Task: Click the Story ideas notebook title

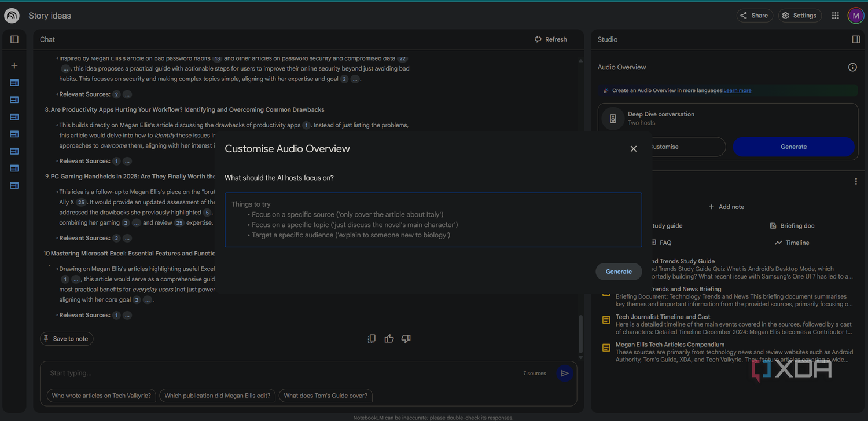Action: 50,16
